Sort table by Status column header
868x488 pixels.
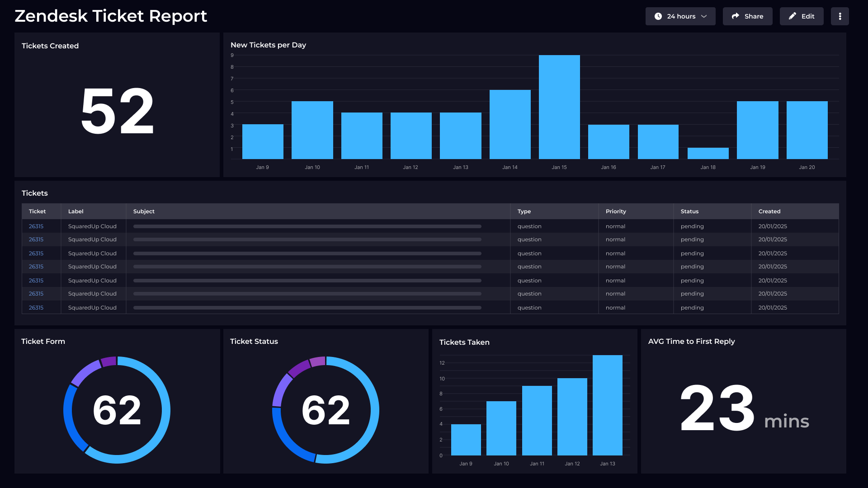pyautogui.click(x=689, y=211)
